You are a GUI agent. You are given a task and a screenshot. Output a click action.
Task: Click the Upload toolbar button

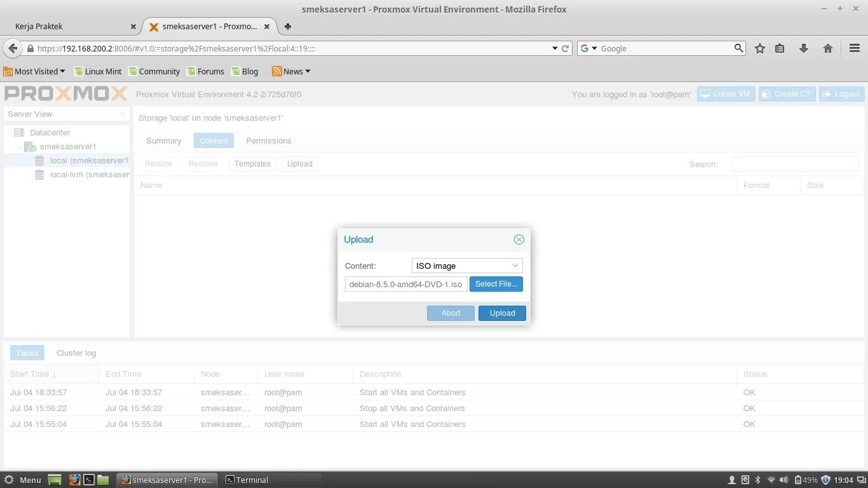pos(299,164)
